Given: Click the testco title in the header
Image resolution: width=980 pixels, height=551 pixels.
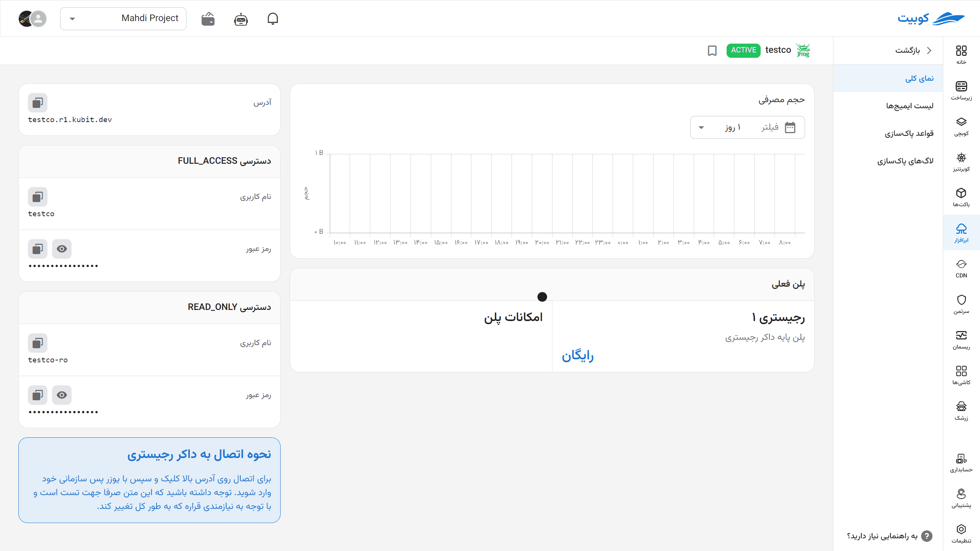Looking at the screenshot, I should 778,50.
